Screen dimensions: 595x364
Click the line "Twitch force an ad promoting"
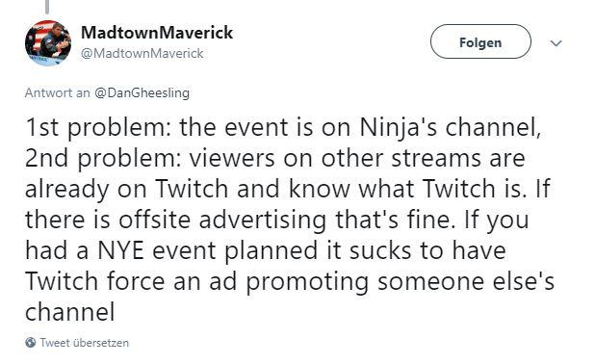(290, 282)
